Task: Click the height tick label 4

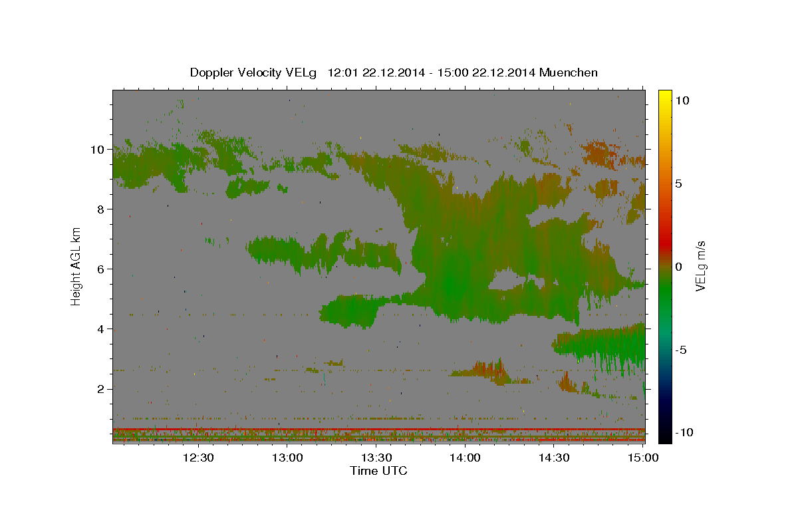Action: click(x=102, y=329)
